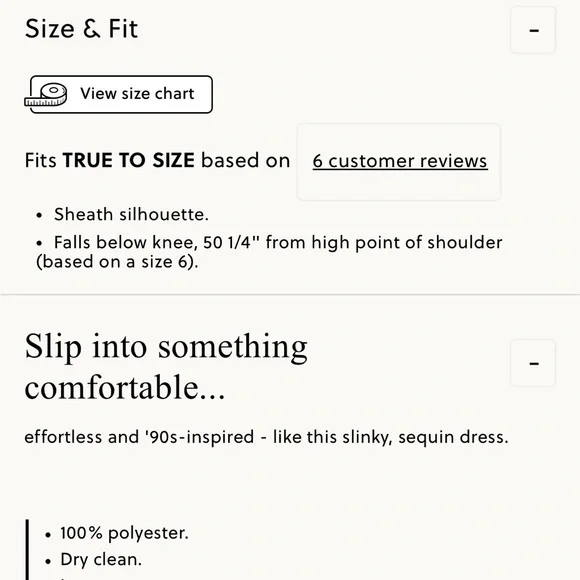Click the word Fits before TRUE TO SIZE
This screenshot has height=580, width=580.
(x=41, y=161)
